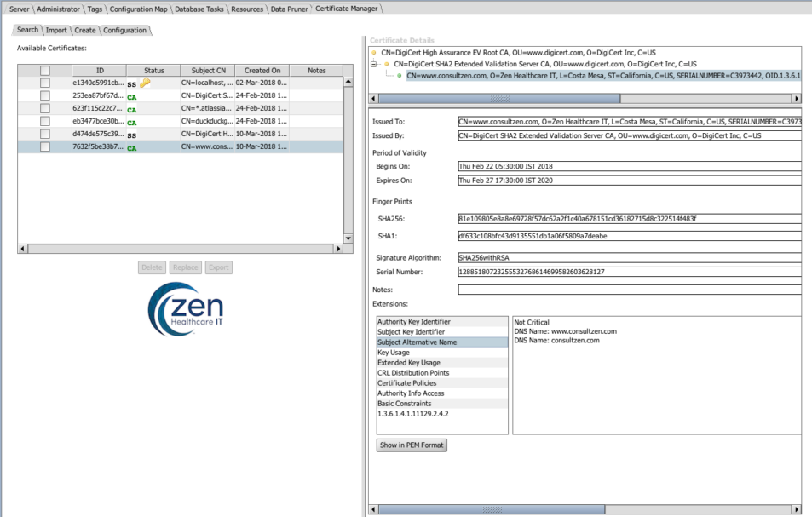Click the Show in PEM Format button
This screenshot has width=812, height=517.
[x=412, y=445]
